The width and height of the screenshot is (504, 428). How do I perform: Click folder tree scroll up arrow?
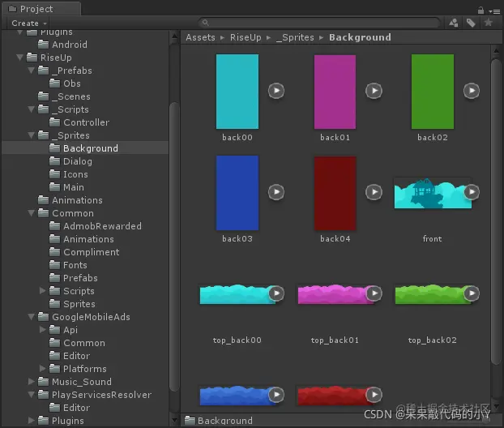pos(174,37)
